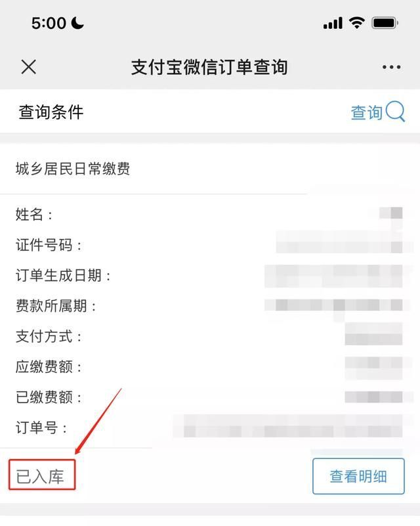The height and width of the screenshot is (526, 420).
Task: Select the 城乡居民日常缴费 order heading
Action: [x=73, y=168]
